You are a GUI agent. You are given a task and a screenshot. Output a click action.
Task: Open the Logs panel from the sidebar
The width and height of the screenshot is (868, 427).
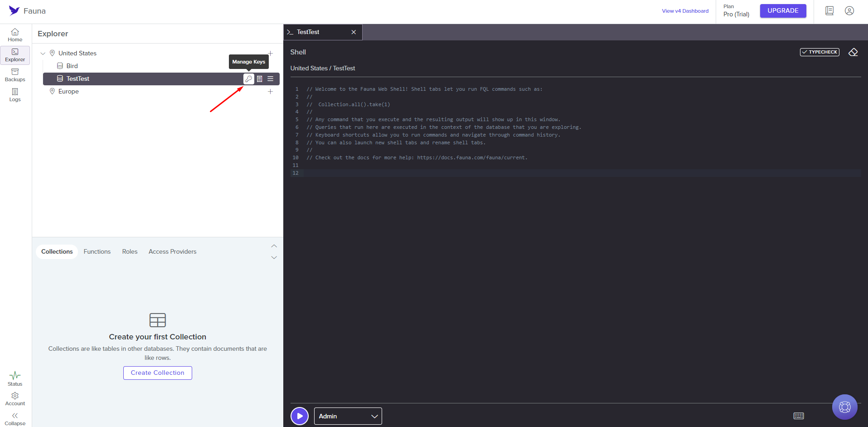(x=15, y=95)
